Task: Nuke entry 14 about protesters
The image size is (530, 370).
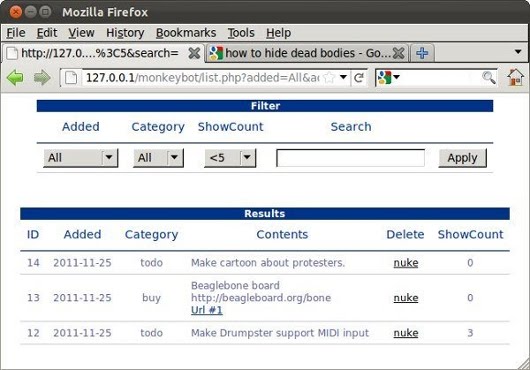Action: (x=406, y=263)
